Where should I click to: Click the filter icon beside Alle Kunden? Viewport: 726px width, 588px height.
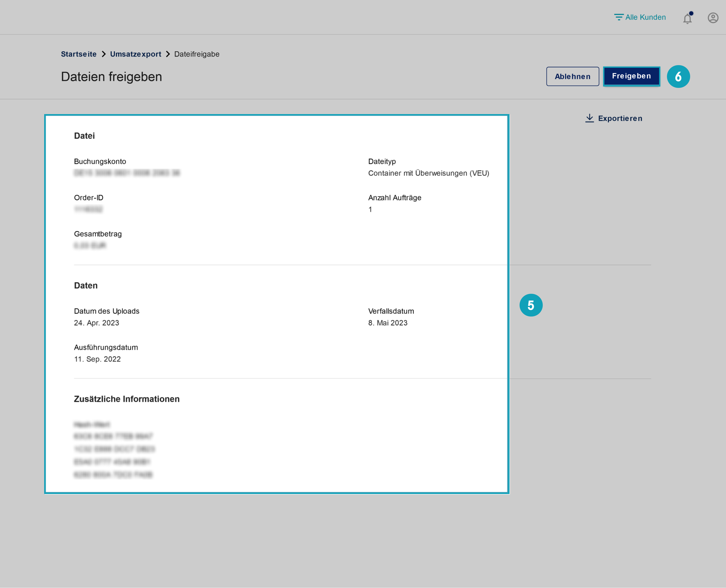pyautogui.click(x=619, y=17)
